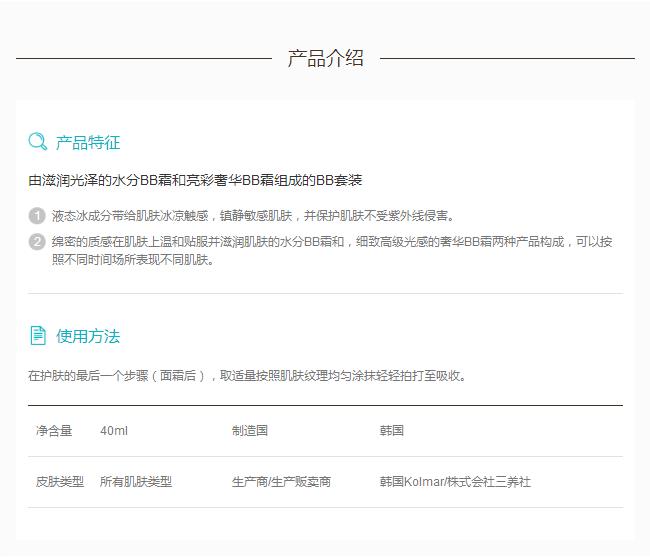Click the BB套装 summary sentence
This screenshot has height=557, width=650.
[x=195, y=180]
